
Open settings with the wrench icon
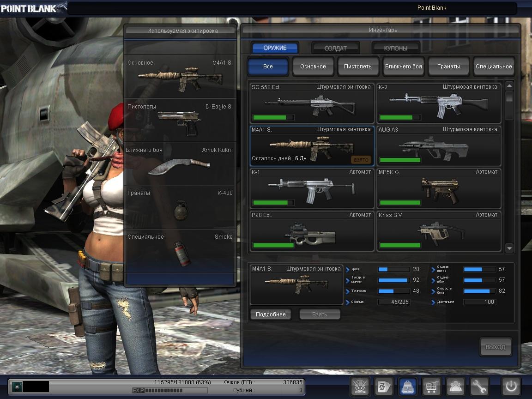point(479,387)
